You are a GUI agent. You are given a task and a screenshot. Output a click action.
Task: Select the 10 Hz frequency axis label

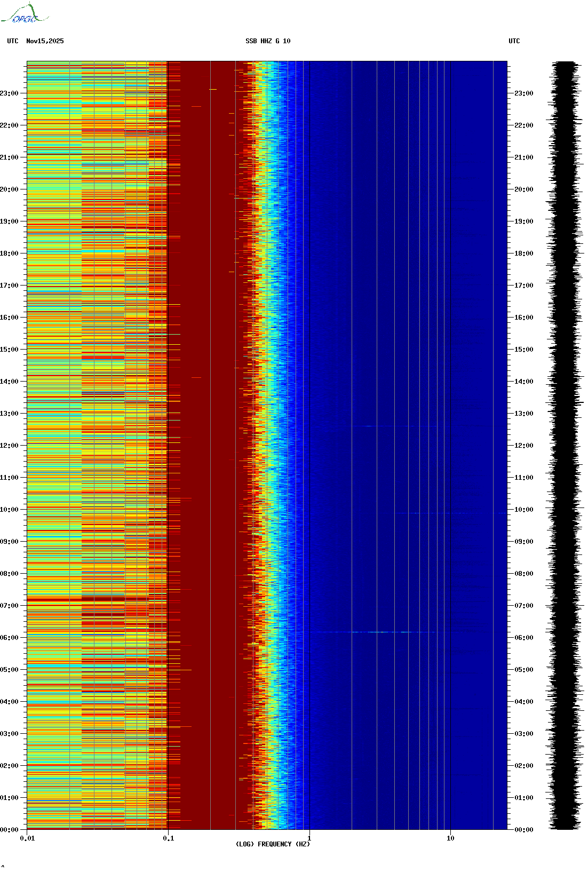coord(450,838)
